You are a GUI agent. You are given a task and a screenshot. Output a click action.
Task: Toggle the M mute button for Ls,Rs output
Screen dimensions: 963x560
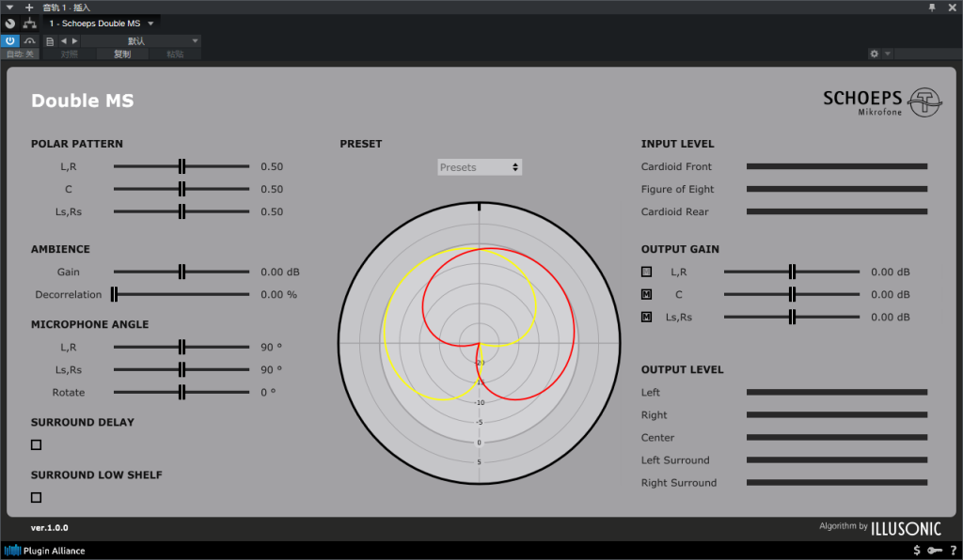click(647, 317)
